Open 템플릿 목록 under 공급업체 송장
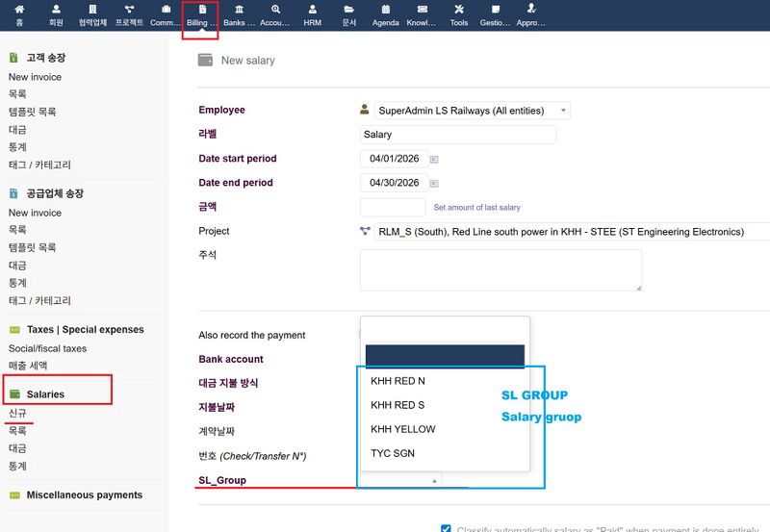770x532 pixels. (x=33, y=247)
